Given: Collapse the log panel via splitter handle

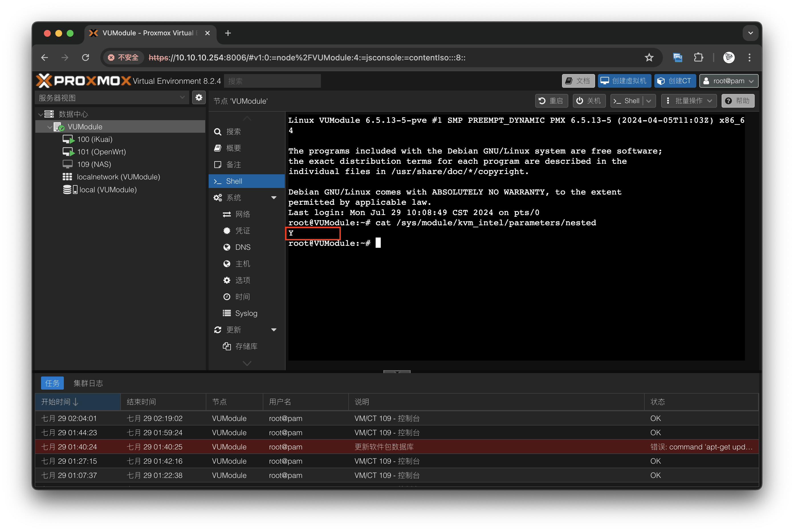Looking at the screenshot, I should pos(397,372).
